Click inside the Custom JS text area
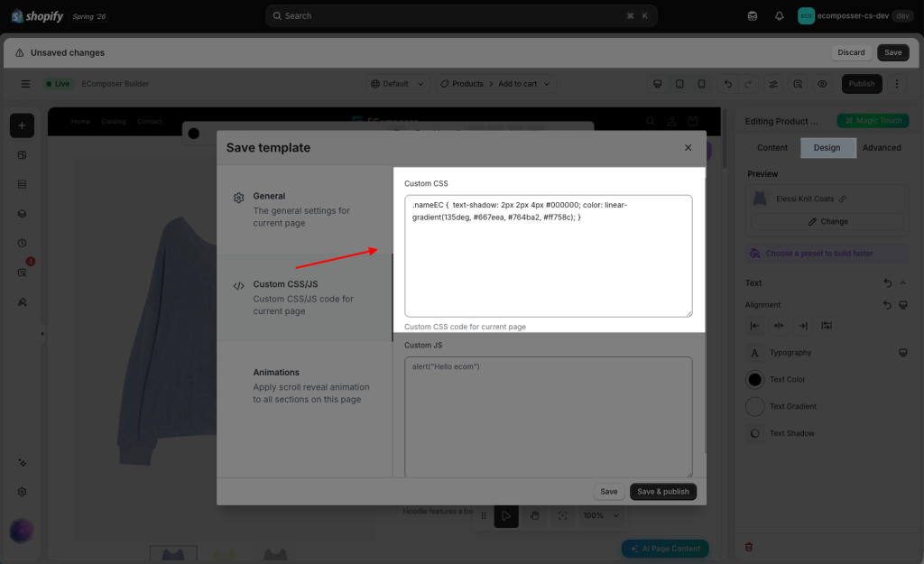This screenshot has height=564, width=924. point(548,417)
